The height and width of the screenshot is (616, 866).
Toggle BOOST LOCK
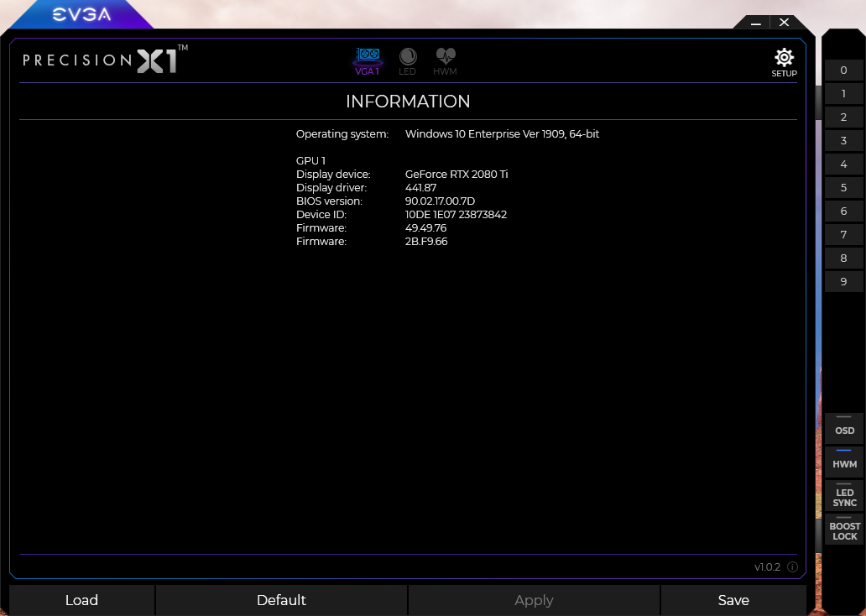(x=844, y=530)
